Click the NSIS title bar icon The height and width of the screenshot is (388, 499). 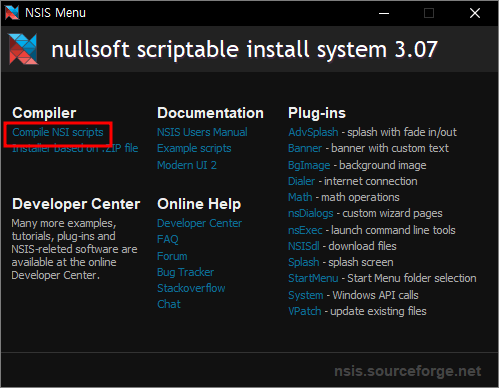click(12, 13)
